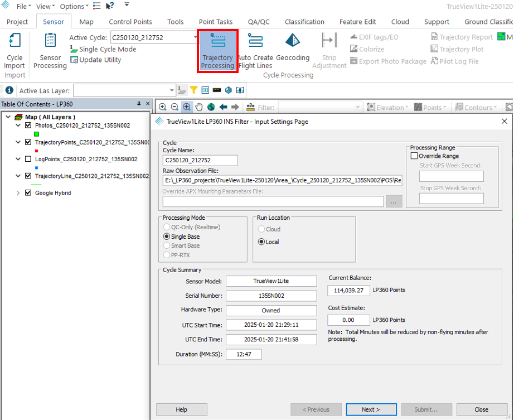
Task: Open the File menu
Action: (23, 6)
